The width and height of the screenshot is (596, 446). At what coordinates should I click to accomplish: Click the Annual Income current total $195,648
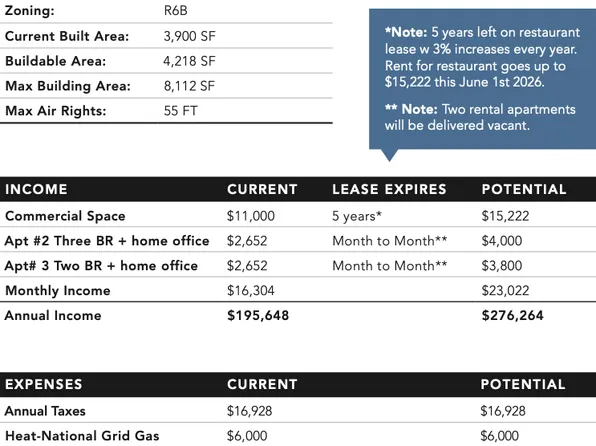(258, 315)
